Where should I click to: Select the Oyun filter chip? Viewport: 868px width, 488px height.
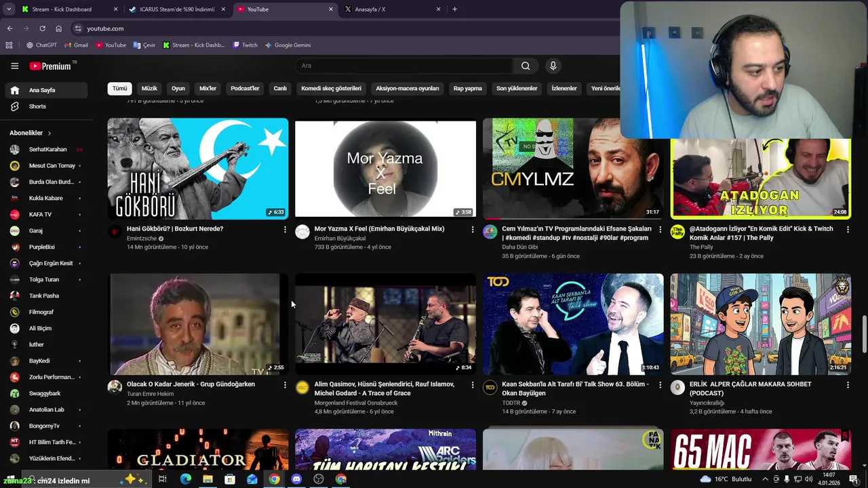coord(178,88)
